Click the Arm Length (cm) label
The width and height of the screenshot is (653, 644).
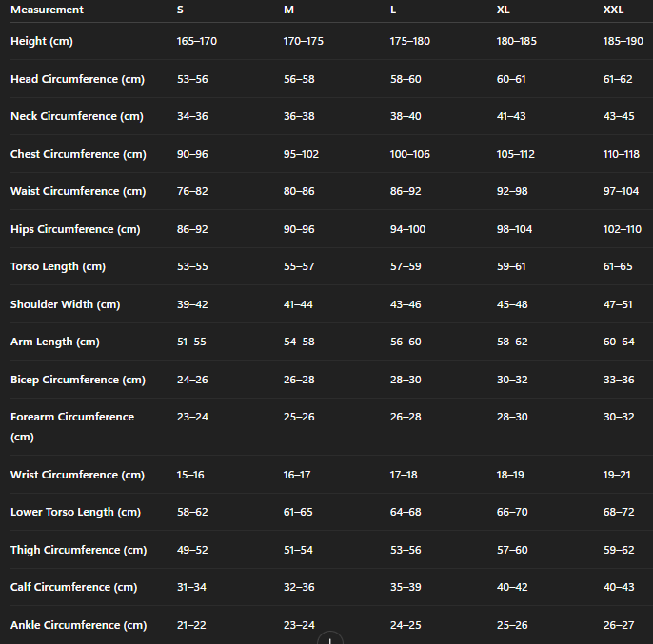pos(54,342)
